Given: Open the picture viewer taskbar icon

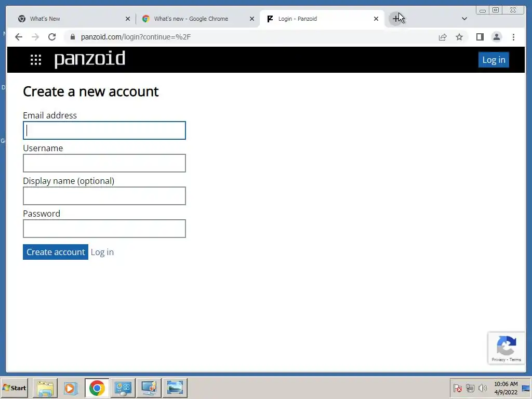Looking at the screenshot, I should click(175, 388).
